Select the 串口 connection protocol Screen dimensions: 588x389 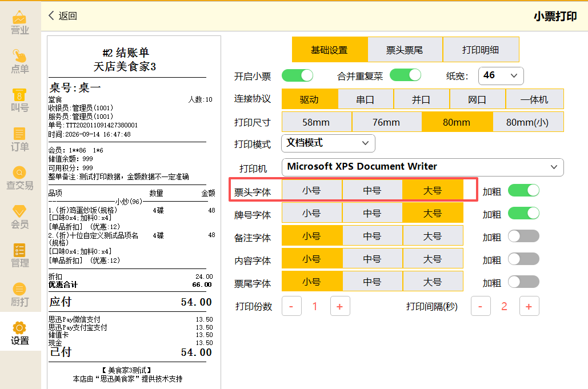click(366, 100)
